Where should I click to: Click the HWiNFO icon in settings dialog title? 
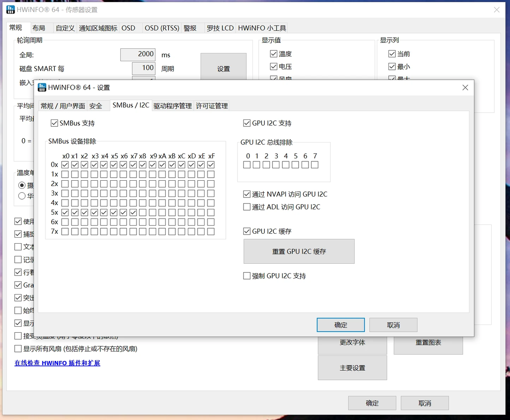coord(42,87)
